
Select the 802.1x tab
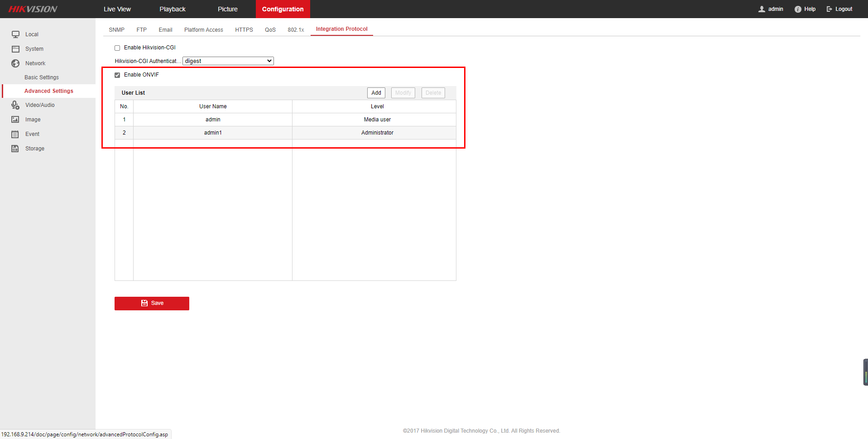(296, 30)
